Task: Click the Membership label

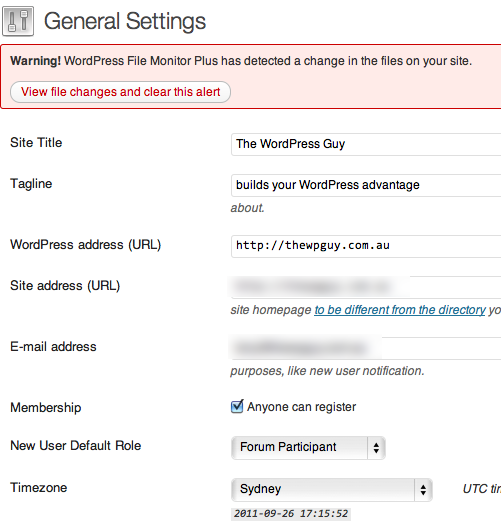Action: click(x=46, y=408)
